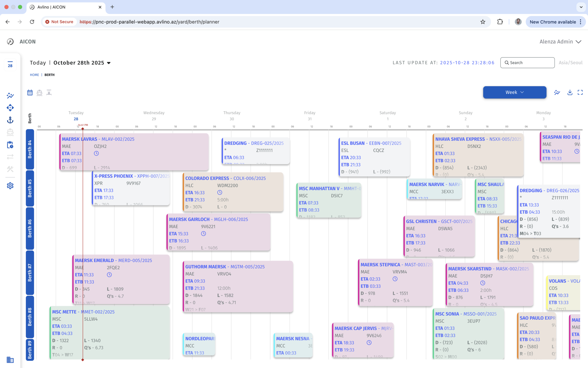Open the four-diamond module sidebar icon

pyautogui.click(x=10, y=108)
